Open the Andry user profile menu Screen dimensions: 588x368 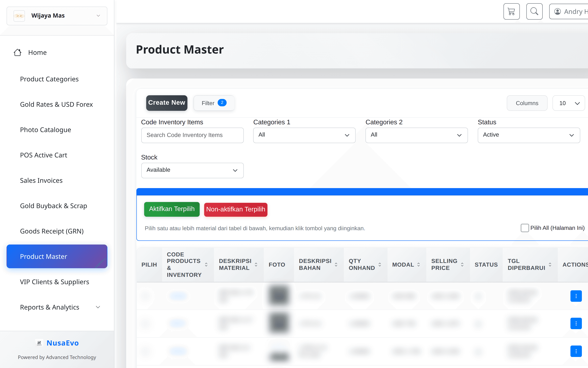[569, 11]
